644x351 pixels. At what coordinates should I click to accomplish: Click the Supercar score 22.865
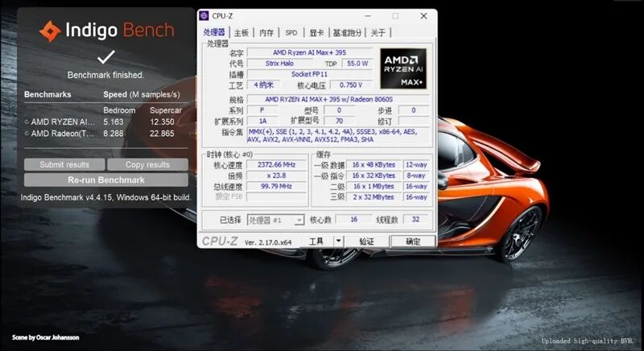tap(162, 134)
